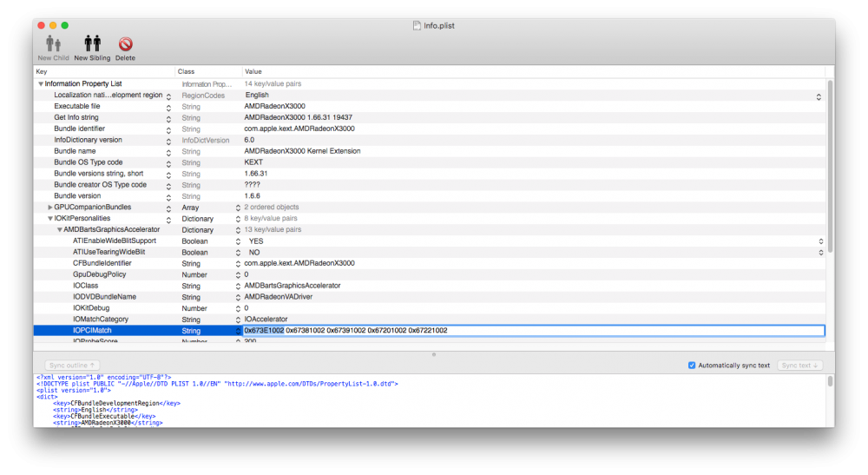
Task: Click value 'KEXT'
Action: [x=253, y=162]
